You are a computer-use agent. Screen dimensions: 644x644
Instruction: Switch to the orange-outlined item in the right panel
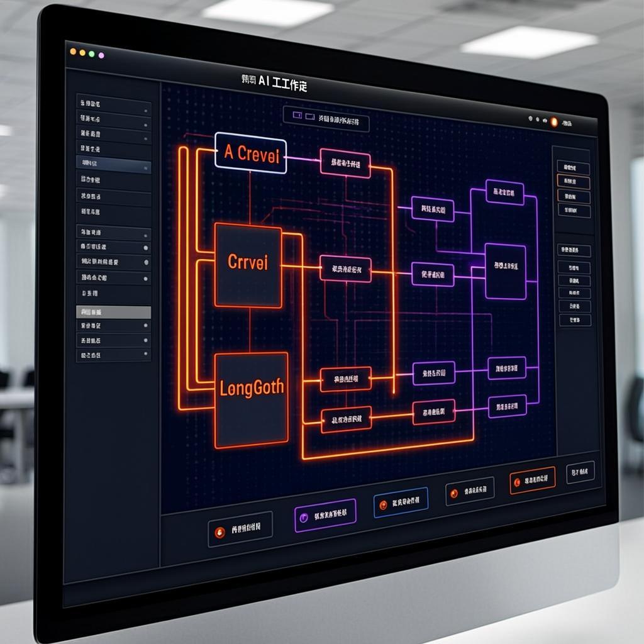point(573,182)
